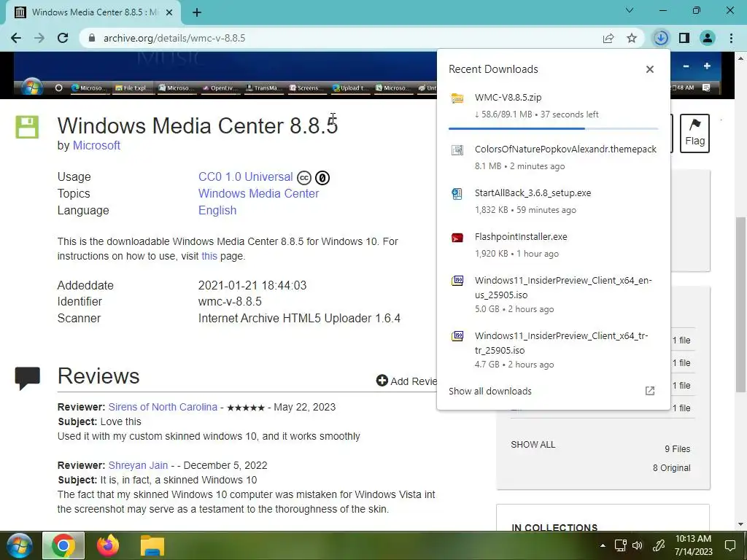Open the Microsoft author link

point(96,145)
